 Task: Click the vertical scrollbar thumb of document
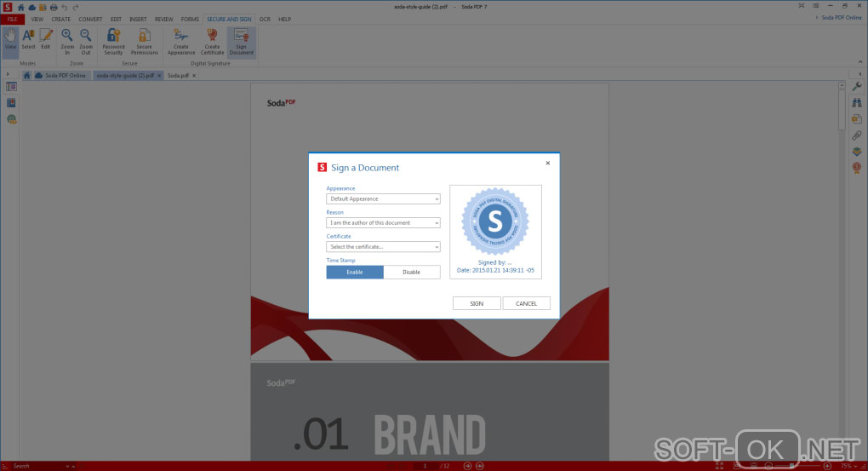click(842, 110)
